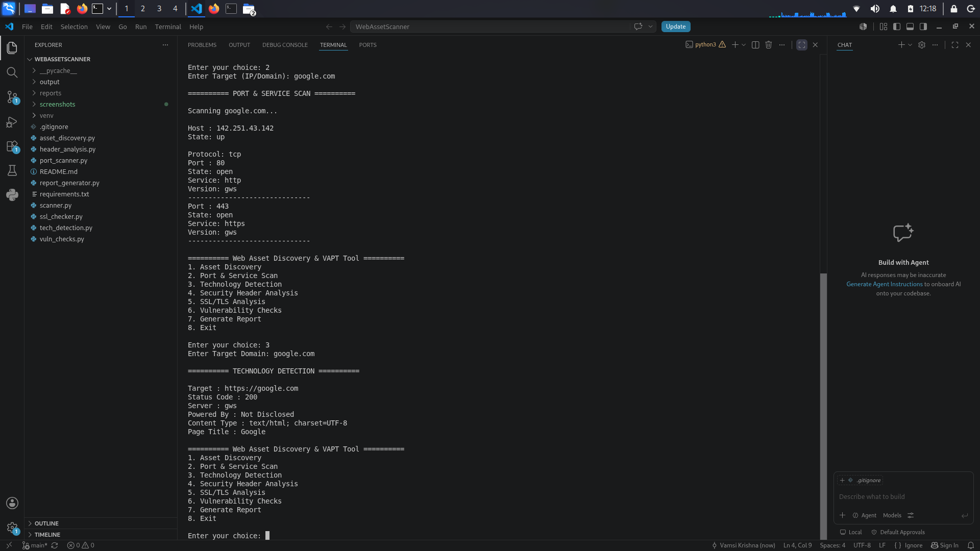Open system notifications bell in top panel
Image resolution: width=980 pixels, height=551 pixels.
pyautogui.click(x=893, y=9)
